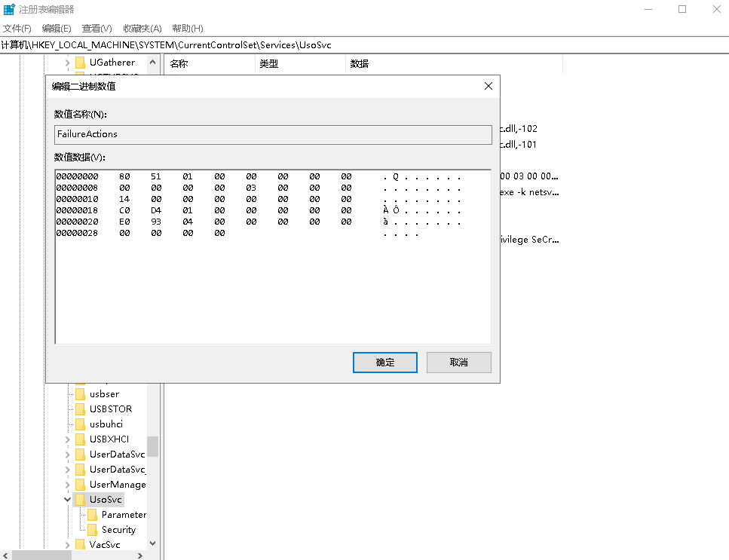Select the Parameter subkey label

point(124,515)
